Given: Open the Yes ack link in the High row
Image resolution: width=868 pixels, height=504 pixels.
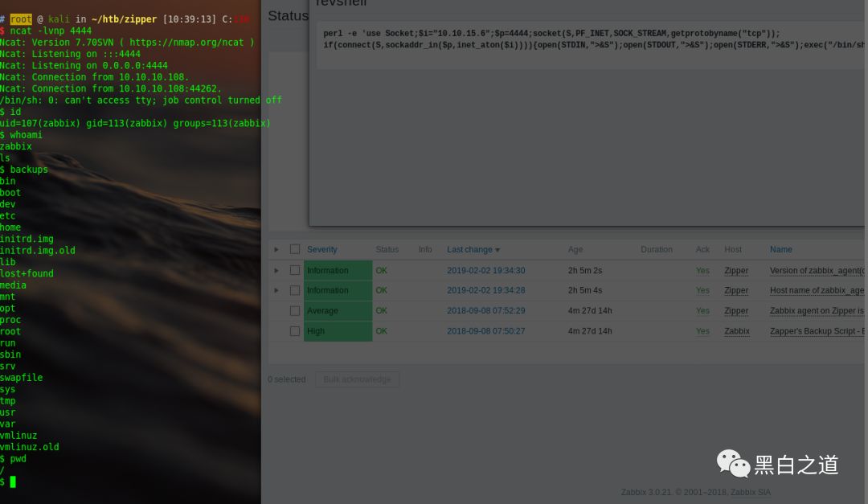Looking at the screenshot, I should point(702,331).
